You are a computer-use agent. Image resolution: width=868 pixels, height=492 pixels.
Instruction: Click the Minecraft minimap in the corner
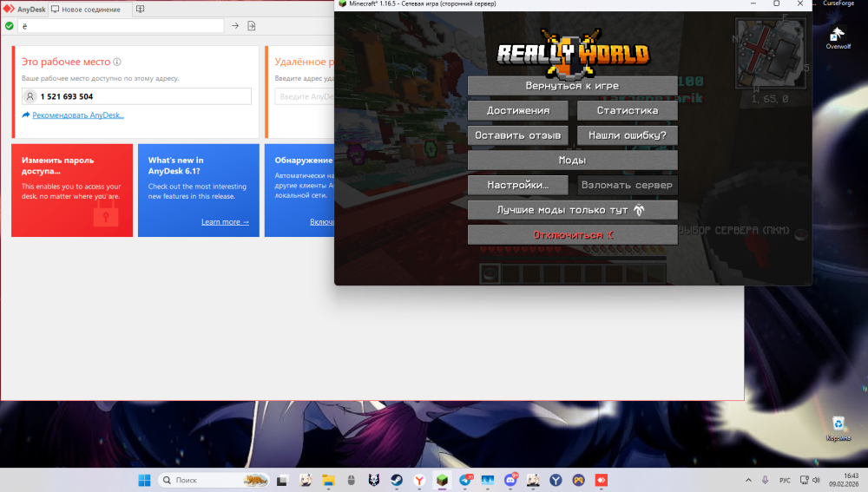pyautogui.click(x=771, y=53)
